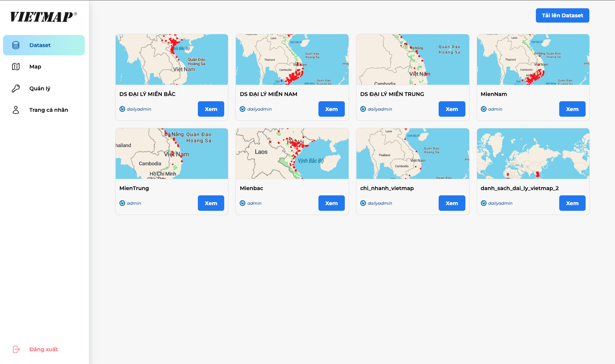
Task: Click owner icon on chi_nhanh_vietmap card
Action: click(363, 203)
